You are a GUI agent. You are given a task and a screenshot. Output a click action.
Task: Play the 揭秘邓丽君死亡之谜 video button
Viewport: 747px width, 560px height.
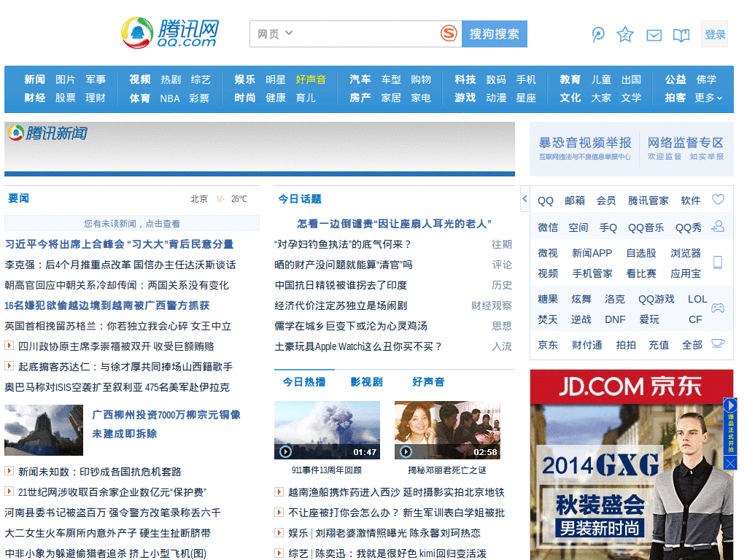[406, 451]
